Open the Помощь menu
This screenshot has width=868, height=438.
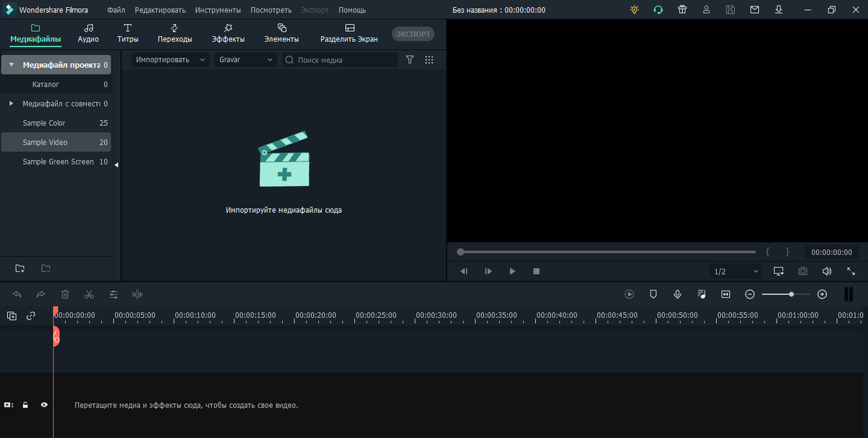352,10
